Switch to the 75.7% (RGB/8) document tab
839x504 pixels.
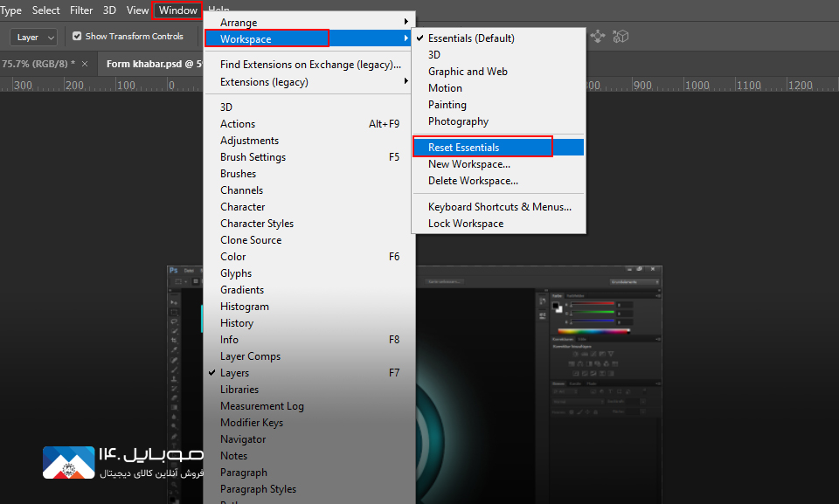38,64
